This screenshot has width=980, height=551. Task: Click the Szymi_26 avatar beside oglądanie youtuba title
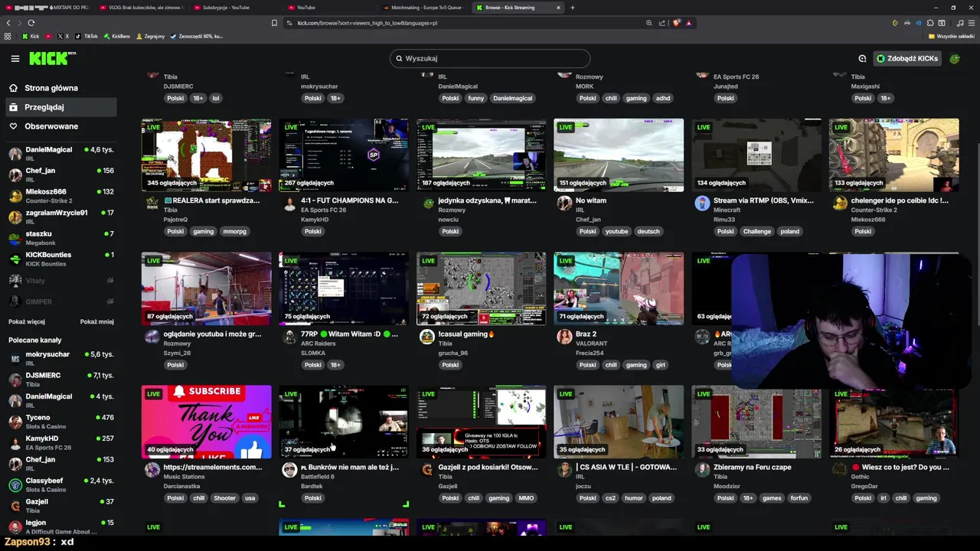coord(152,337)
